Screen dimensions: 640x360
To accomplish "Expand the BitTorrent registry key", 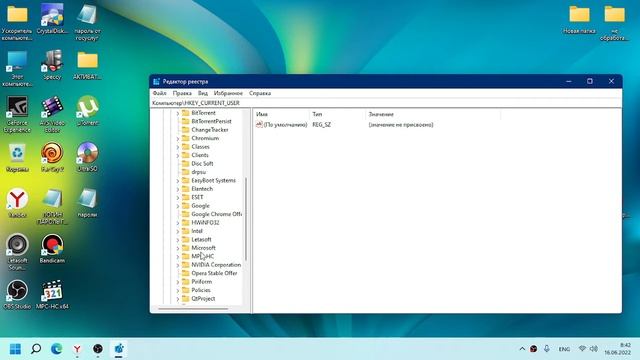I will [178, 113].
